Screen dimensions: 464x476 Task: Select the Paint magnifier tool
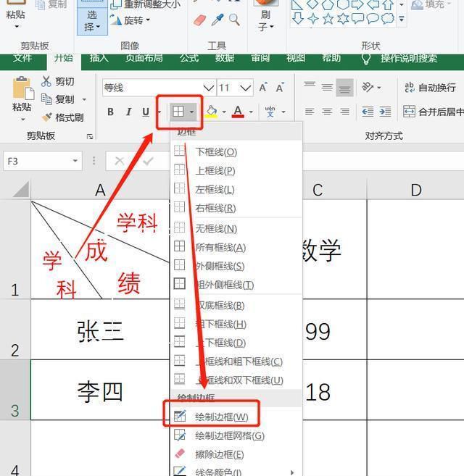click(x=234, y=20)
